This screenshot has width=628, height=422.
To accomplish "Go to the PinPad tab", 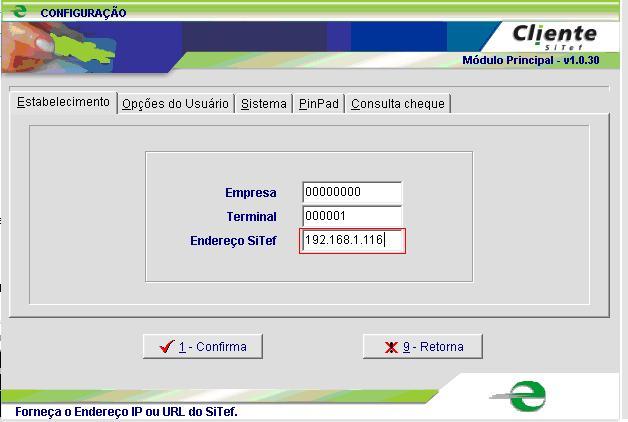I will point(319,104).
